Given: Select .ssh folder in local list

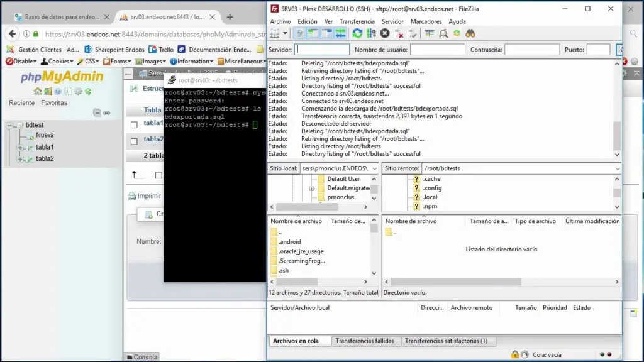Looking at the screenshot, I should (284, 270).
